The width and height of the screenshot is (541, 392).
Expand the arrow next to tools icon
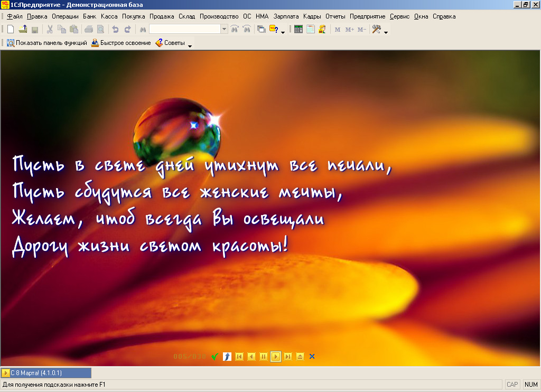[386, 32]
